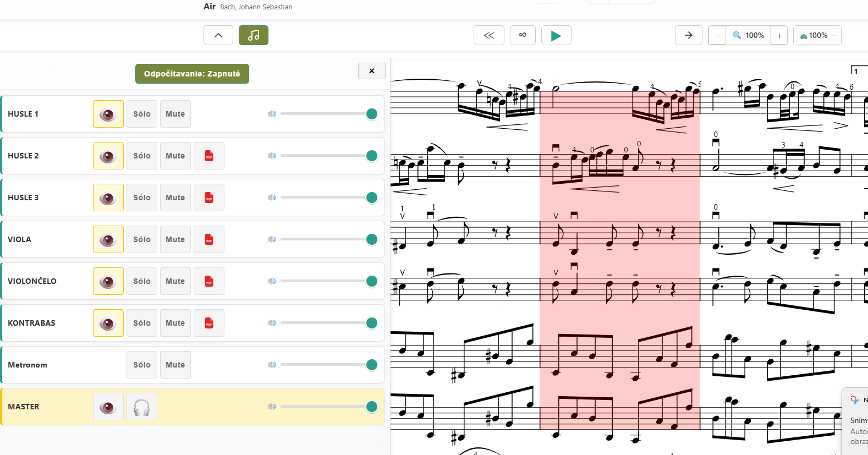Adjust the MASTER volume slider
The width and height of the screenshot is (868, 455).
pos(329,407)
